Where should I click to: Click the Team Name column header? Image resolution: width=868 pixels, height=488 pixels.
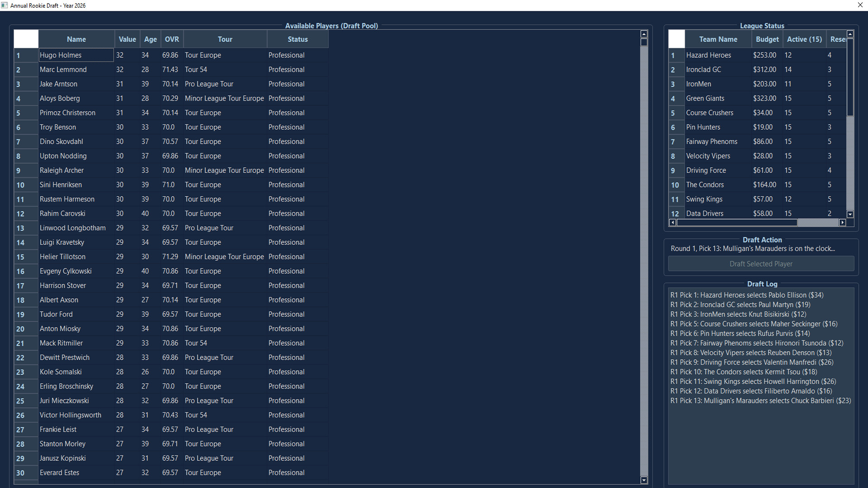(x=718, y=39)
